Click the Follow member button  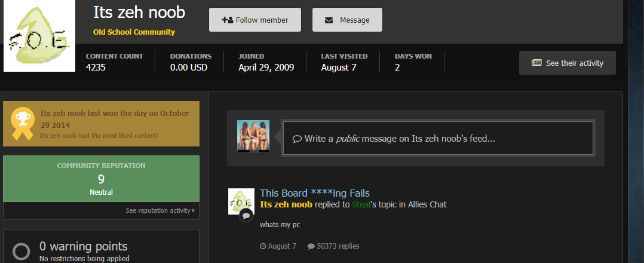tap(255, 20)
